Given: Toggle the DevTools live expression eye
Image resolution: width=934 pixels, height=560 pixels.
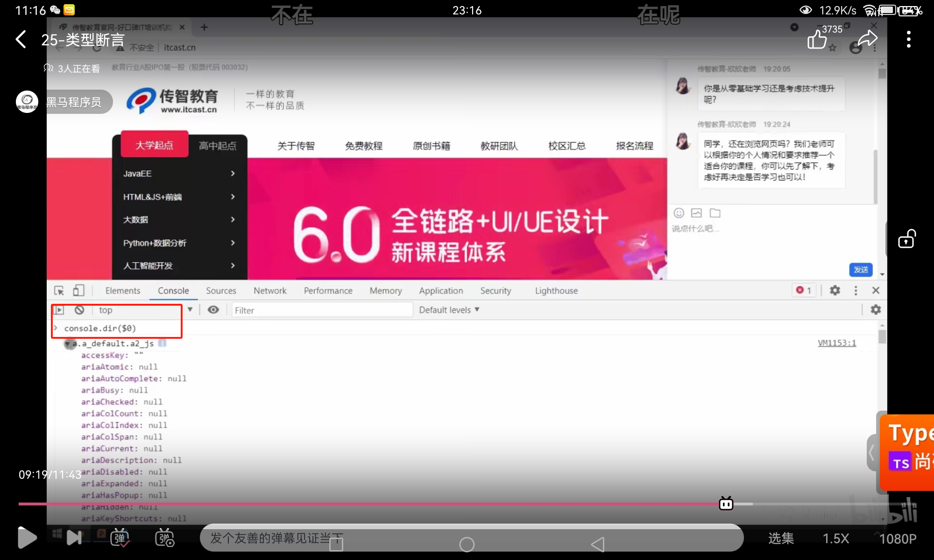Looking at the screenshot, I should click(213, 310).
